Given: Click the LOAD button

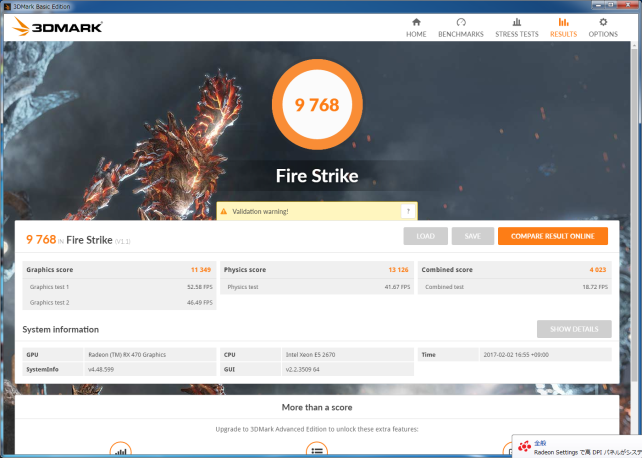Looking at the screenshot, I should (x=425, y=236).
